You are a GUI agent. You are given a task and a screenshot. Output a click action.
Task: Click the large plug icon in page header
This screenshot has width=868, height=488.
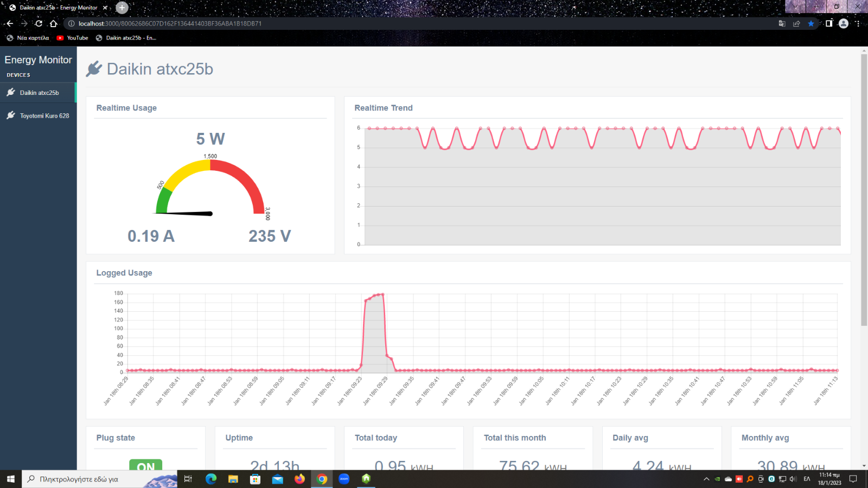pos(94,69)
